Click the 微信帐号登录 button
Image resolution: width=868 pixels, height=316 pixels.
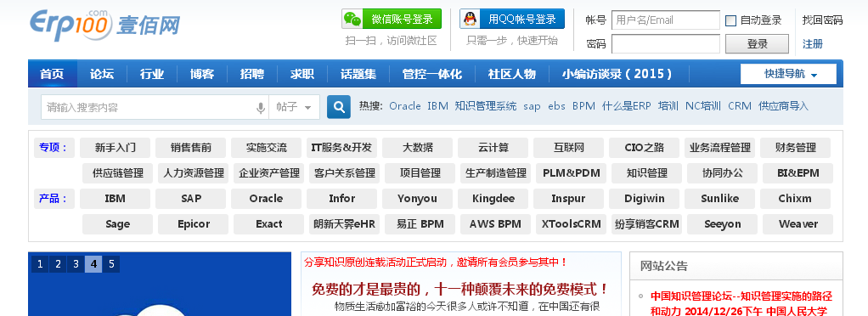tap(392, 19)
